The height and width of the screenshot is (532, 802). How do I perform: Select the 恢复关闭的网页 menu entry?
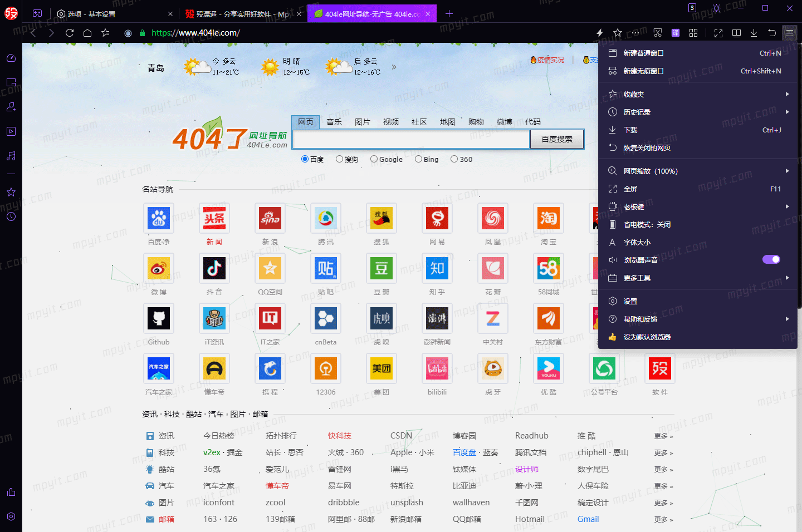click(698, 147)
